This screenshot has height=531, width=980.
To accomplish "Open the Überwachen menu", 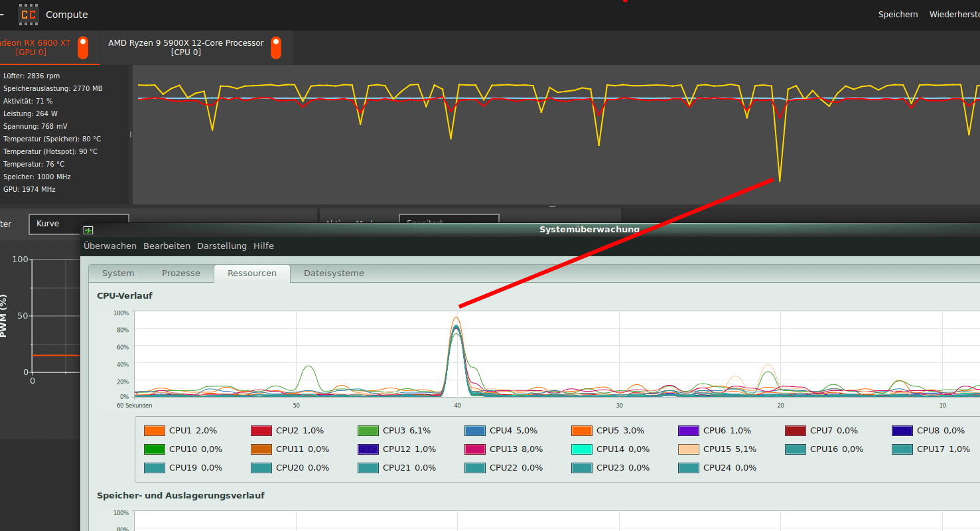I will 110,246.
